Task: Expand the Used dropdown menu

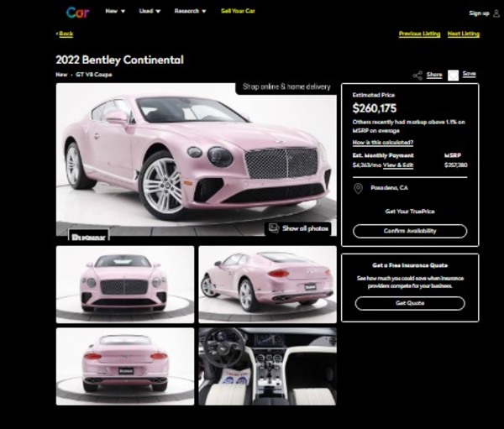Action: click(150, 12)
